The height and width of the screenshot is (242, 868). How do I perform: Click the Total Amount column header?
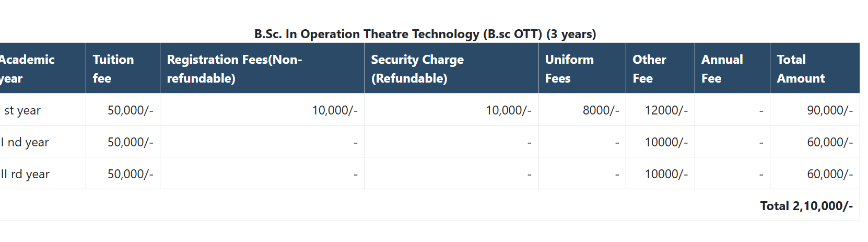tap(801, 68)
